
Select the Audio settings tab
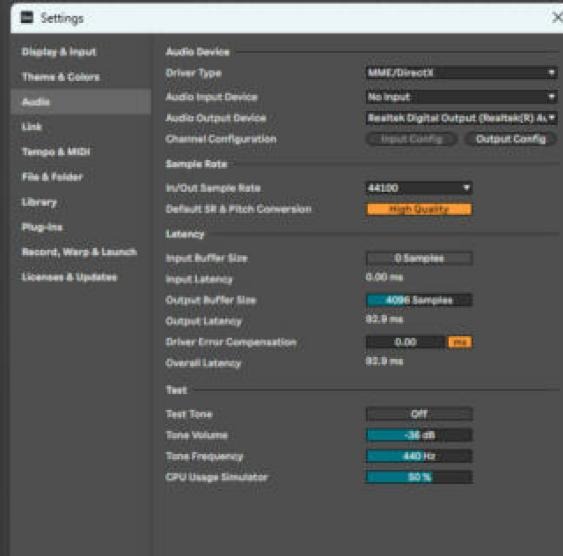click(x=81, y=102)
